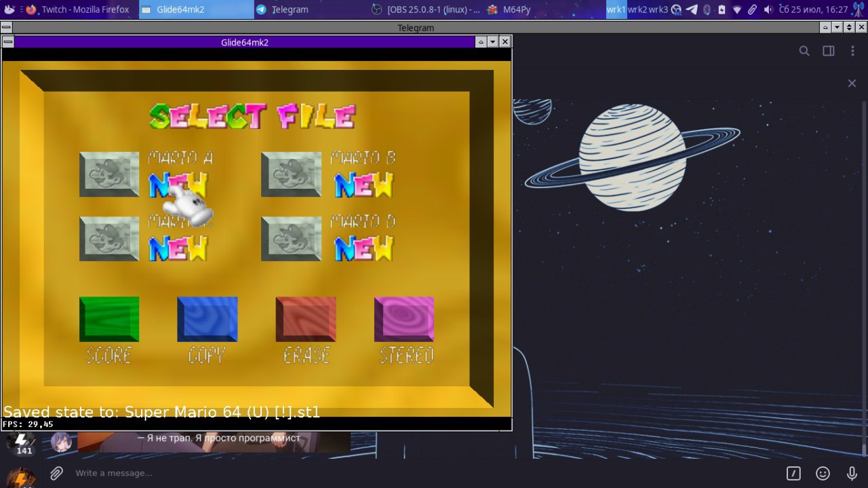Click the Telegram tray icon
The width and height of the screenshot is (868, 488).
(x=692, y=10)
